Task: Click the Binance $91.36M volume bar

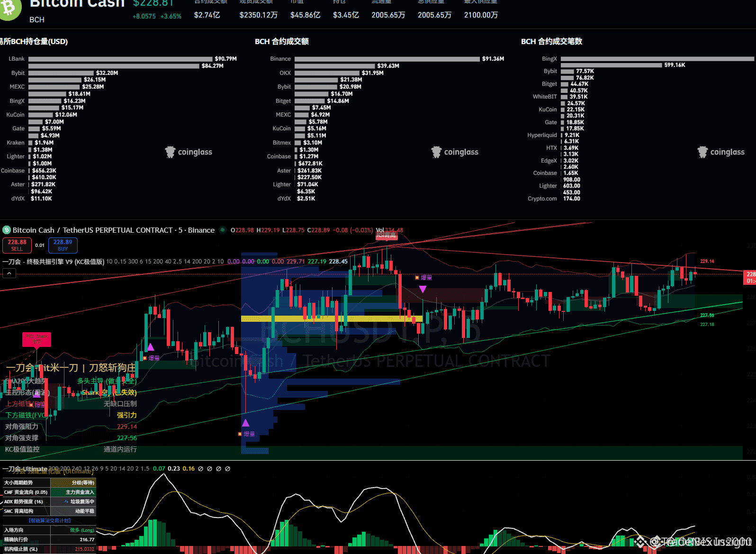Action: [x=387, y=59]
